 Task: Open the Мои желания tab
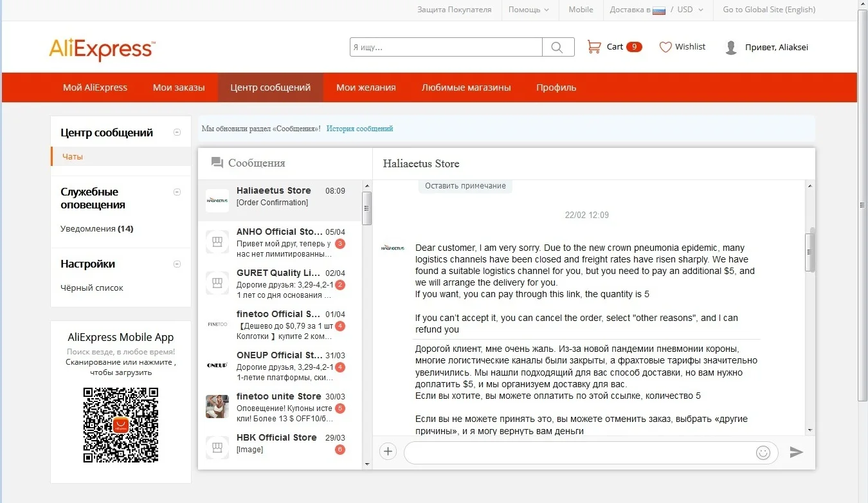366,87
